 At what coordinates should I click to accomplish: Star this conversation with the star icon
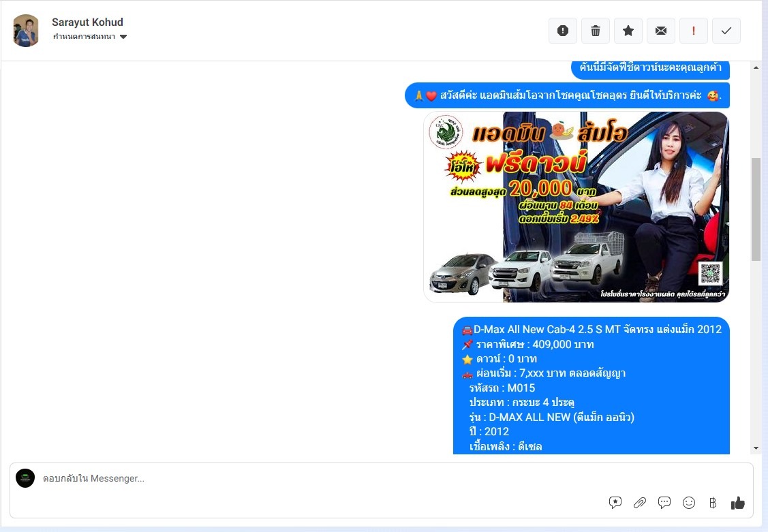[628, 31]
